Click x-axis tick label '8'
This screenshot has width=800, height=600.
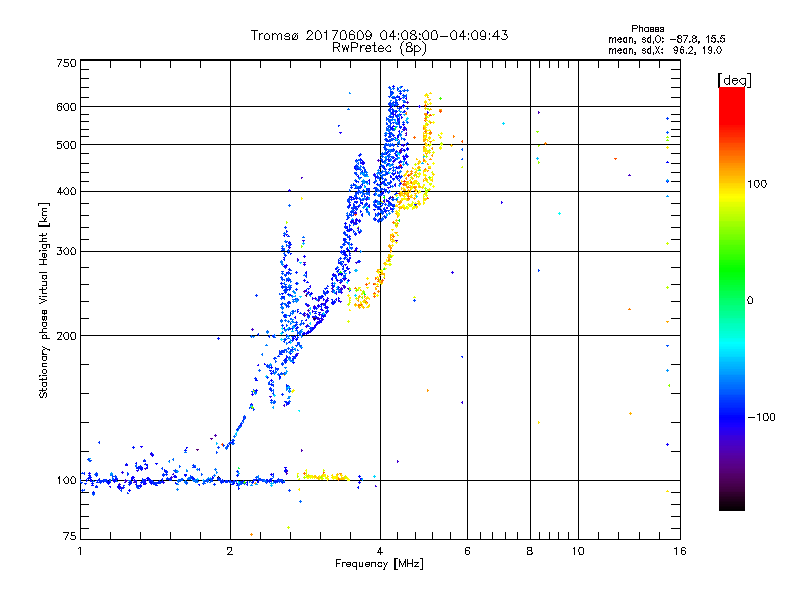pos(530,551)
